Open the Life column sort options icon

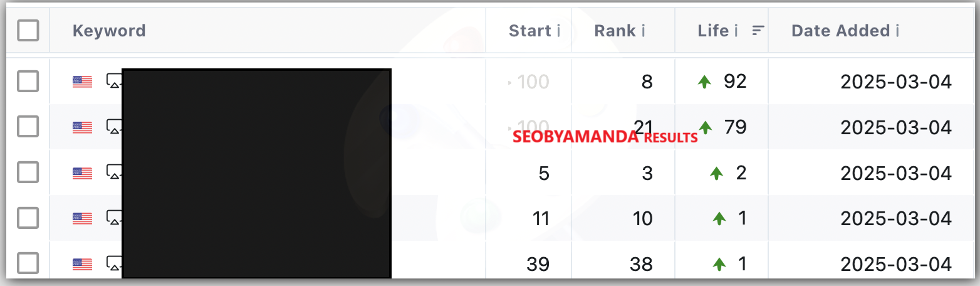(758, 31)
